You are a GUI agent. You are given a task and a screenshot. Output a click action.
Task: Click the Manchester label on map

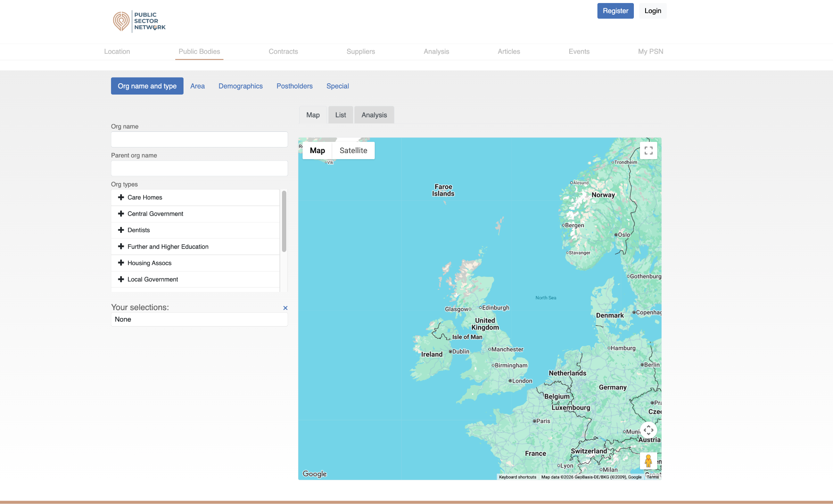[x=507, y=349]
